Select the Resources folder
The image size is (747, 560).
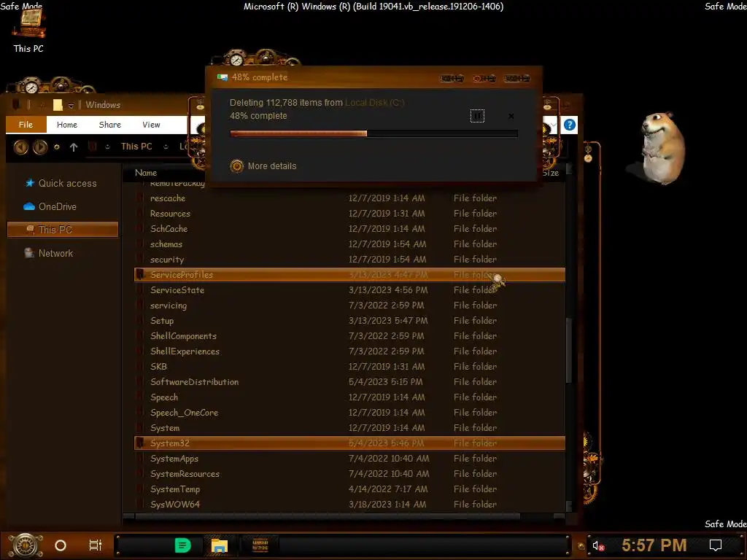coord(349,214)
